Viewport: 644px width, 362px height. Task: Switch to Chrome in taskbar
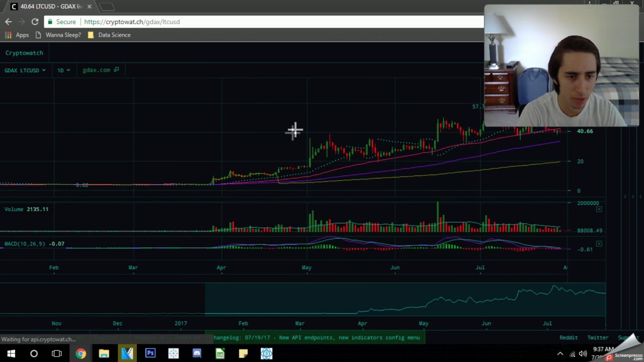[80, 353]
